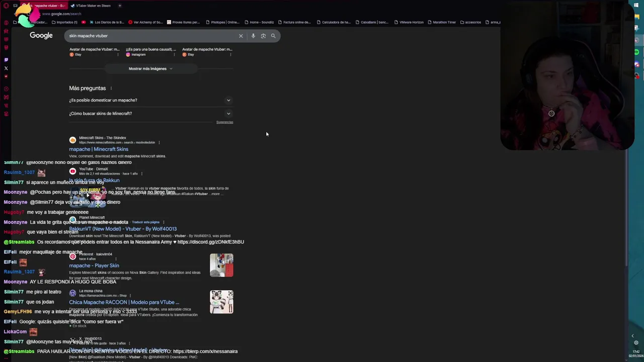Open the Pinterest result thumbnail image
Viewport: 644px width, 362px height.
click(221, 265)
